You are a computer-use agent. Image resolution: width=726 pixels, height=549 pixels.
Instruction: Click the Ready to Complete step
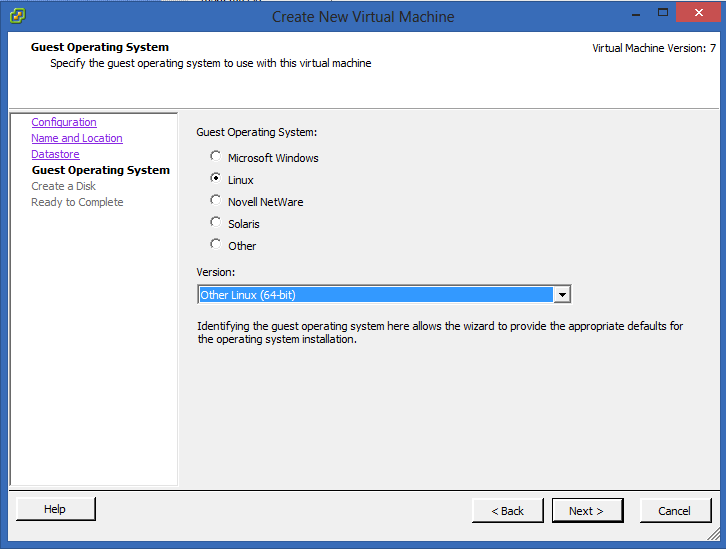[77, 202]
